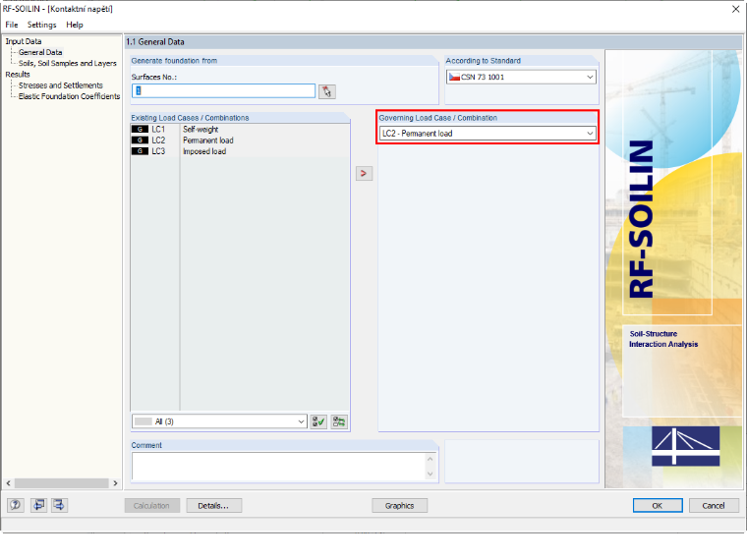The height and width of the screenshot is (560, 747).
Task: Click the select all load cases icon
Action: 318,421
